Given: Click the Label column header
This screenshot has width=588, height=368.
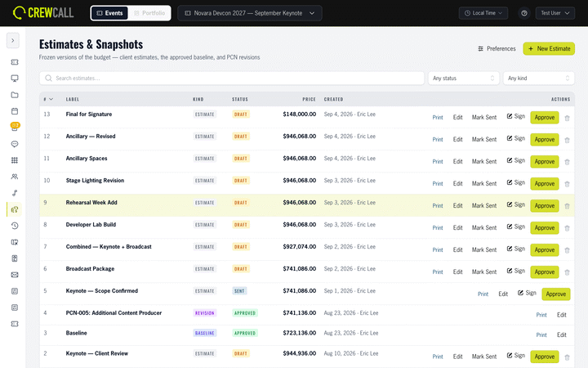Looking at the screenshot, I should click(73, 99).
